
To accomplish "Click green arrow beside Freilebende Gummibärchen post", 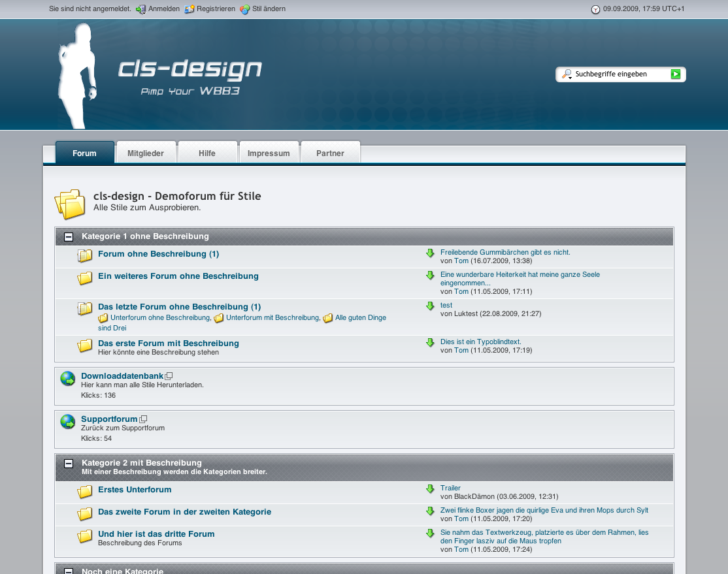I will coord(430,253).
